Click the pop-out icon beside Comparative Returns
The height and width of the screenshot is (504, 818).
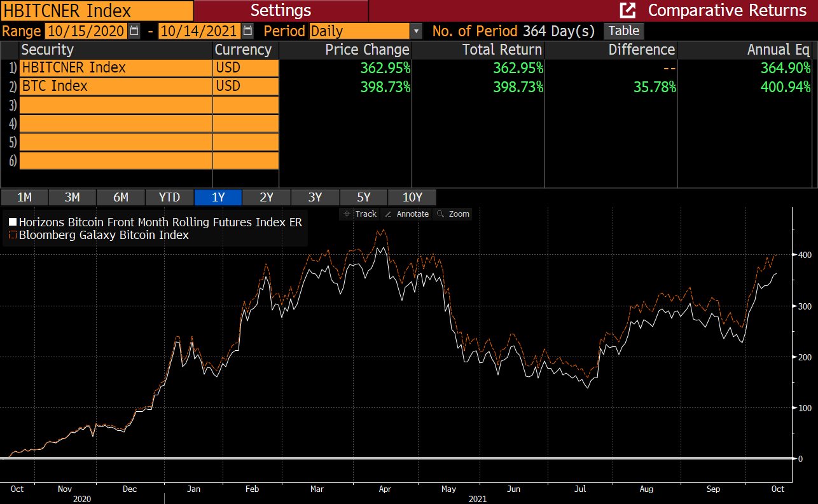pyautogui.click(x=628, y=11)
